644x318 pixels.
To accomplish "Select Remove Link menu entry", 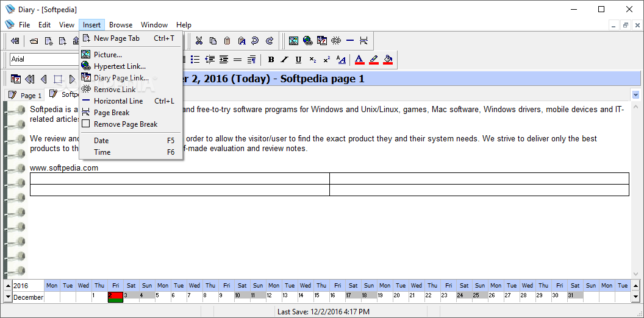I will [131, 89].
